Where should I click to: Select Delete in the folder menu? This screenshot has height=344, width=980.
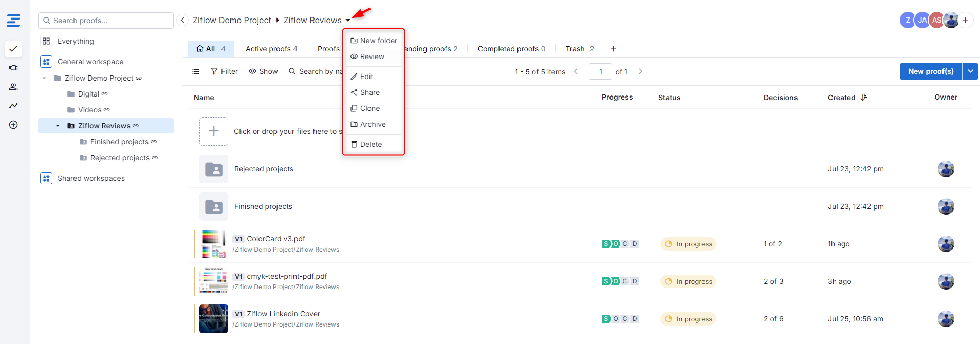[x=374, y=144]
